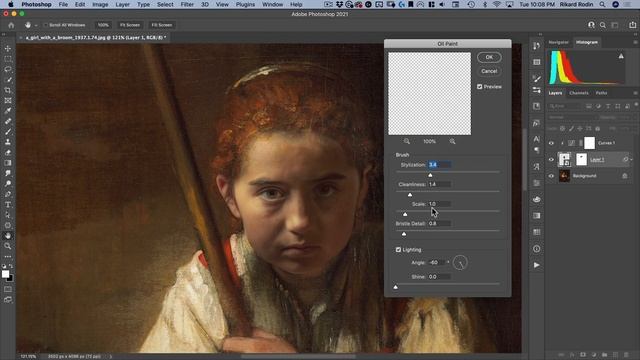640x360 pixels.
Task: Open the Actions play panel icon
Action: pos(537,265)
